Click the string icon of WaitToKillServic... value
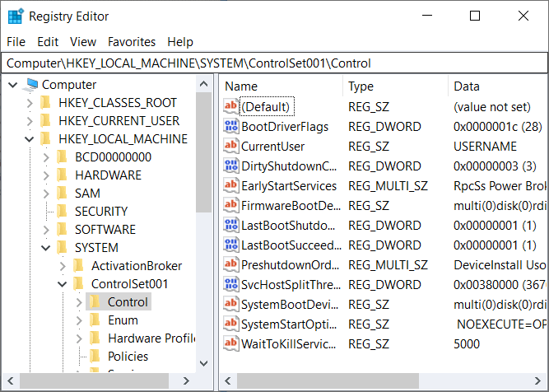The width and height of the screenshot is (549, 392). (x=230, y=344)
